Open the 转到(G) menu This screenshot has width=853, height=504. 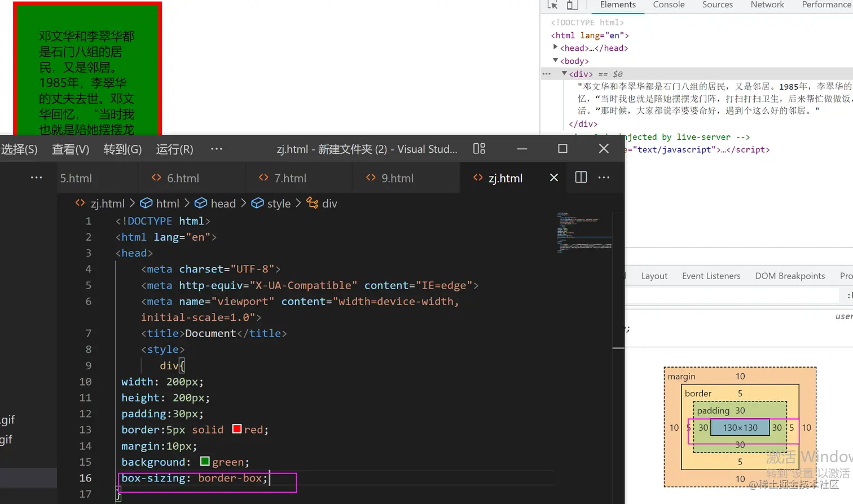point(122,149)
